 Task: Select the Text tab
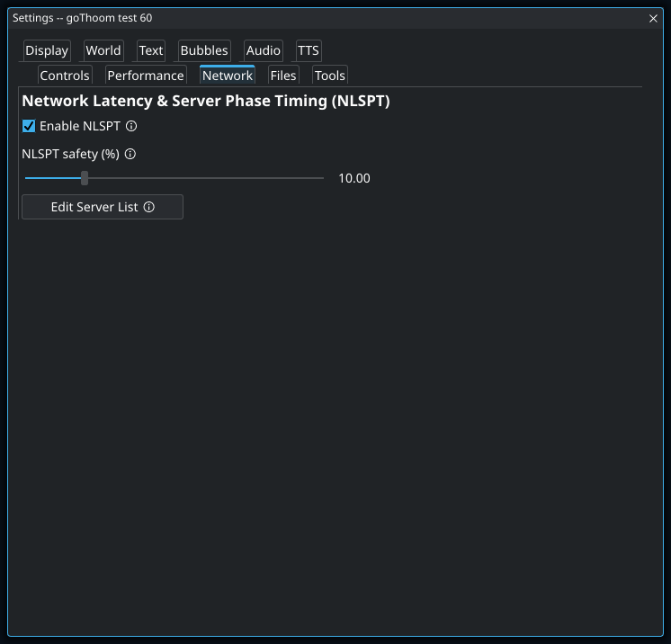point(150,50)
